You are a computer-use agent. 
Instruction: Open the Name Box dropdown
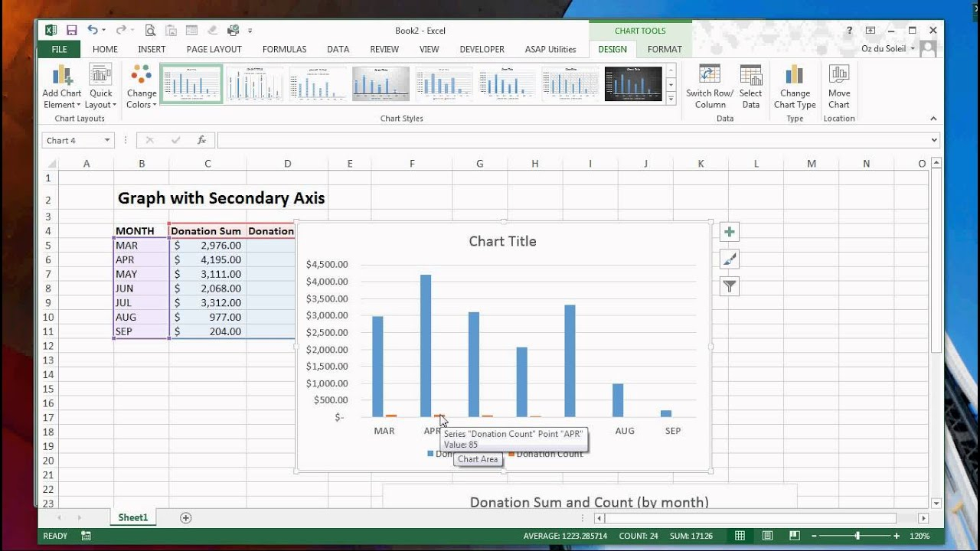click(x=106, y=140)
